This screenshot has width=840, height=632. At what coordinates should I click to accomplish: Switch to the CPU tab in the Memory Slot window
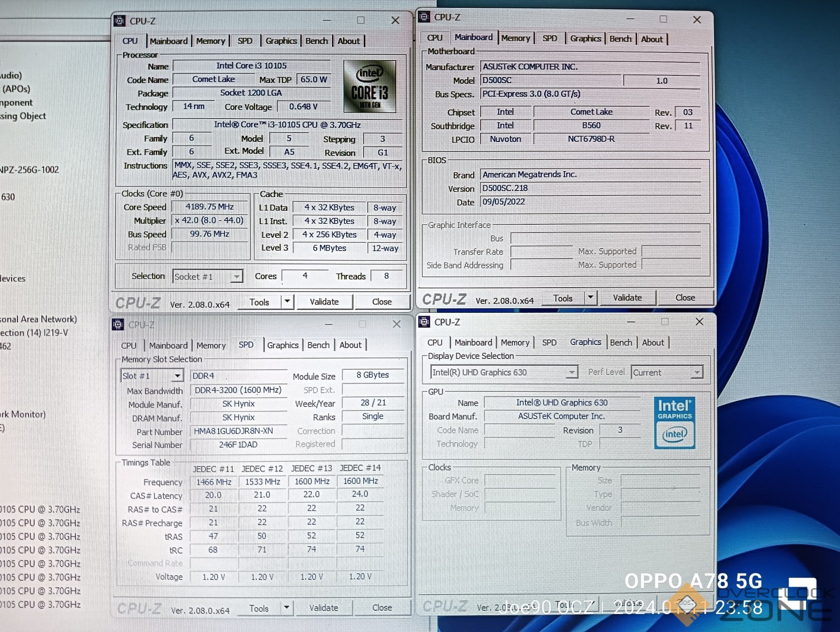pyautogui.click(x=129, y=345)
